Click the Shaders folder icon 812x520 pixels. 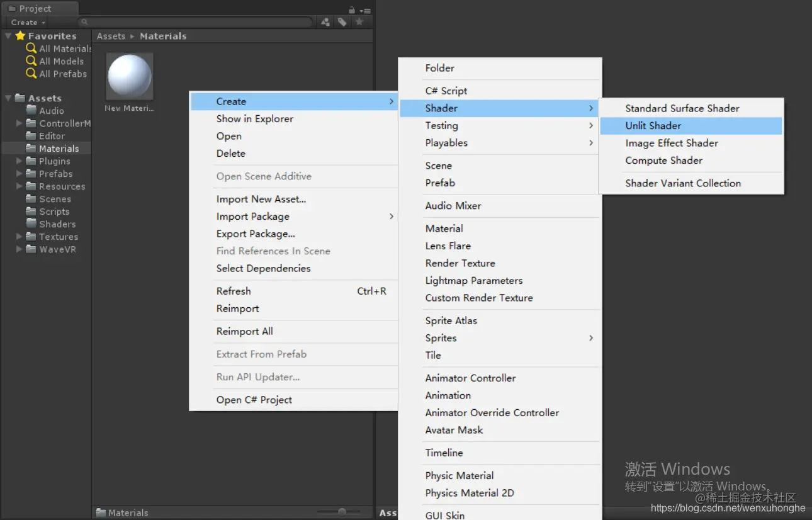(x=31, y=223)
